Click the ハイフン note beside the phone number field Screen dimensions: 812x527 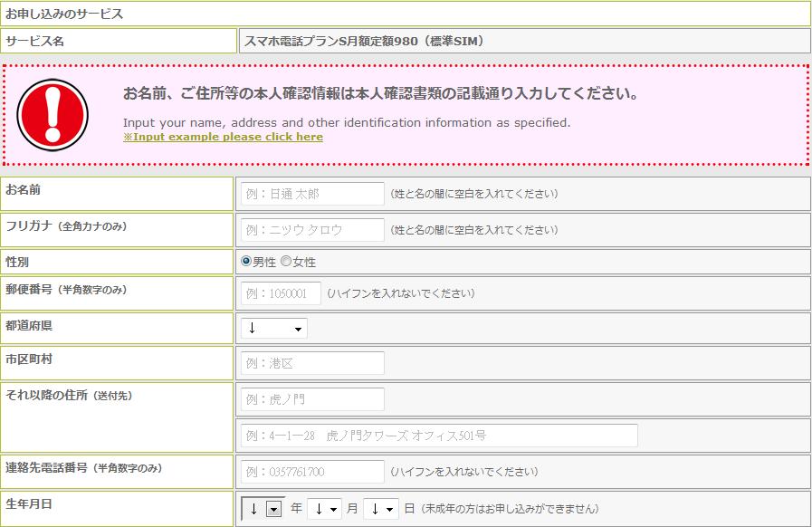pos(464,472)
